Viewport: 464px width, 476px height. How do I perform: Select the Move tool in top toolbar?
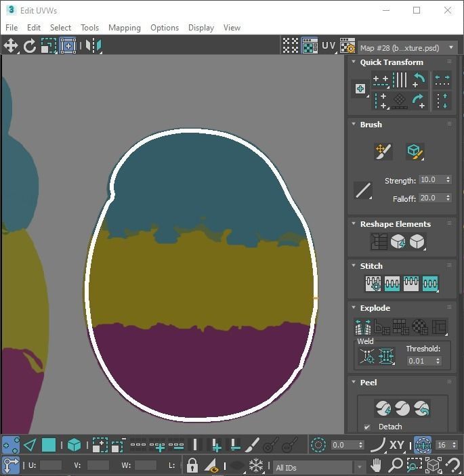[x=10, y=46]
